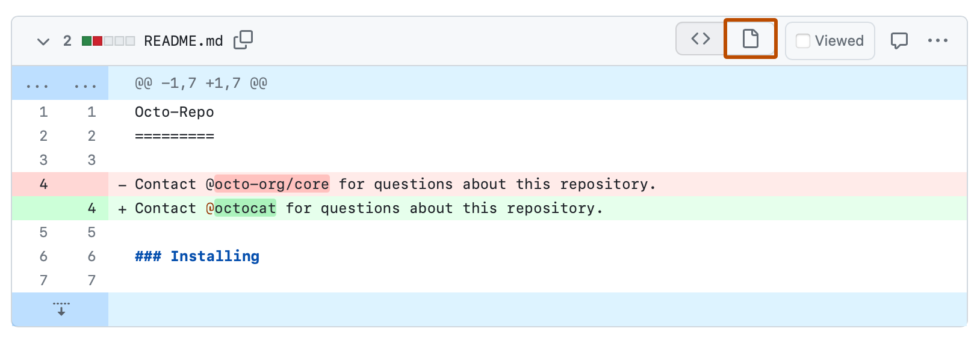Click the README.md file name
The height and width of the screenshot is (343, 980).
(x=183, y=41)
